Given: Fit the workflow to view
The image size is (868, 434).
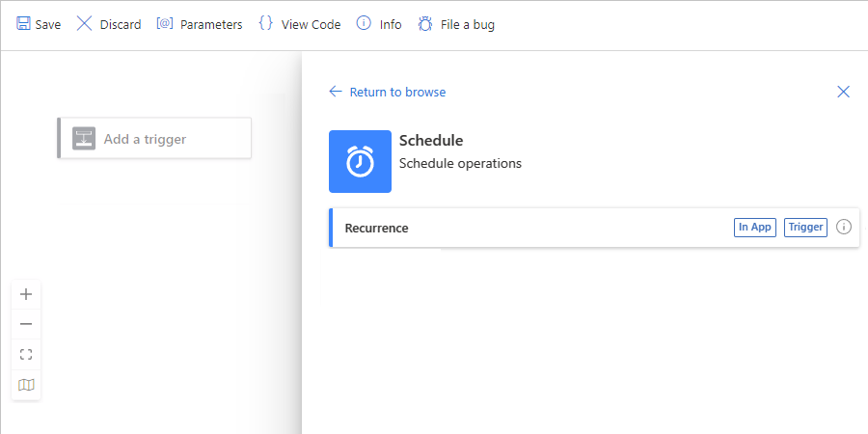Looking at the screenshot, I should point(26,354).
